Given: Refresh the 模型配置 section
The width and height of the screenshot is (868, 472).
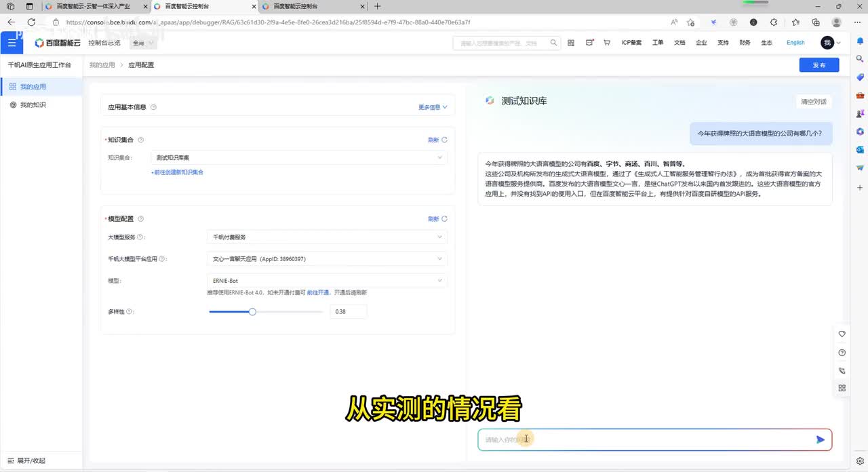Looking at the screenshot, I should (x=437, y=219).
